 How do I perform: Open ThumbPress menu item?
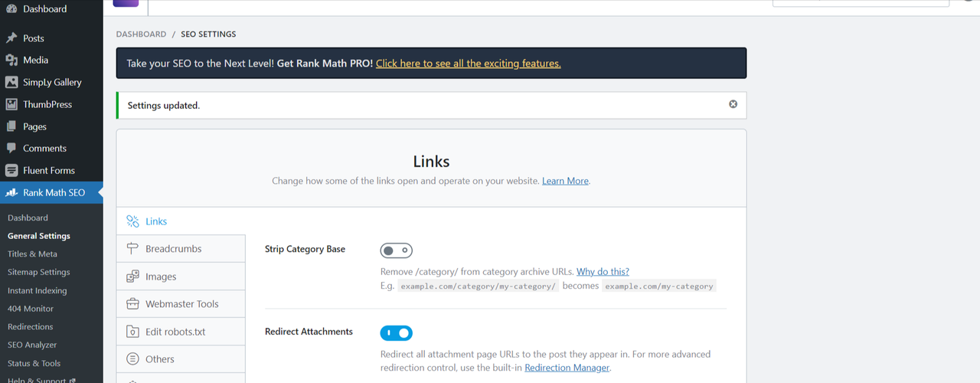tap(51, 104)
